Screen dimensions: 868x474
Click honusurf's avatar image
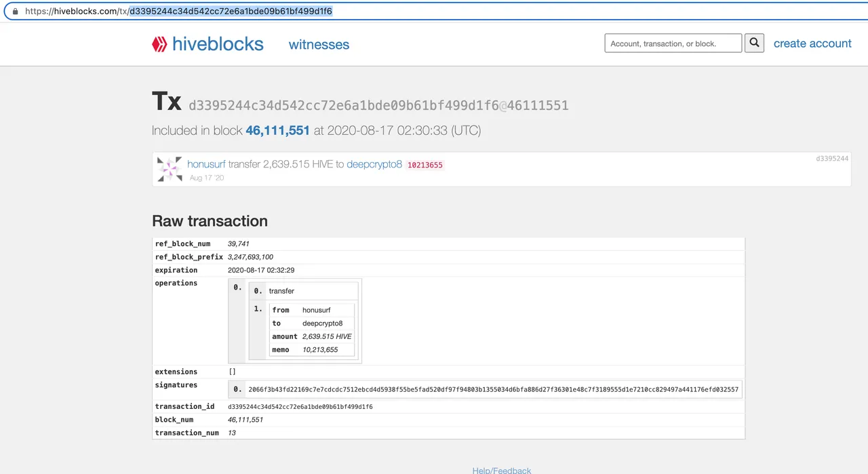coord(170,169)
